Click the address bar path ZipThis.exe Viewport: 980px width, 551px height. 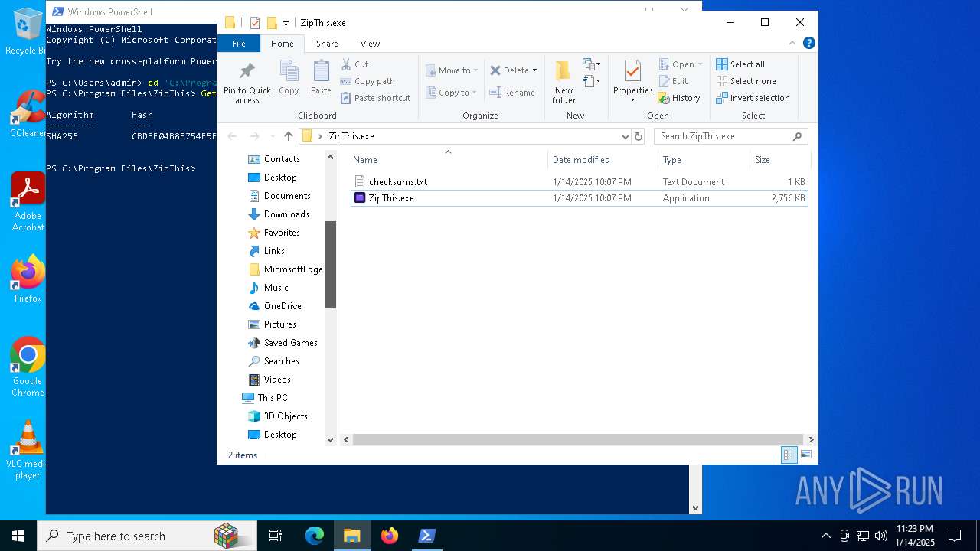[351, 136]
